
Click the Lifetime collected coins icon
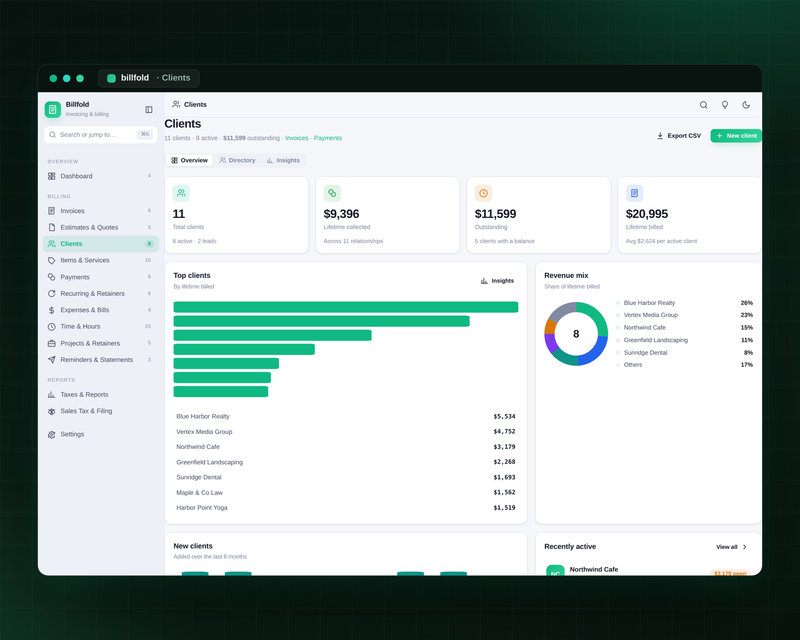pos(332,193)
